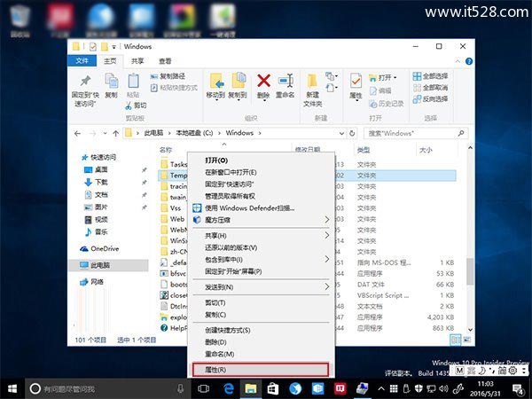Switch to the Home (主页) tab
532x399 pixels.
110,60
